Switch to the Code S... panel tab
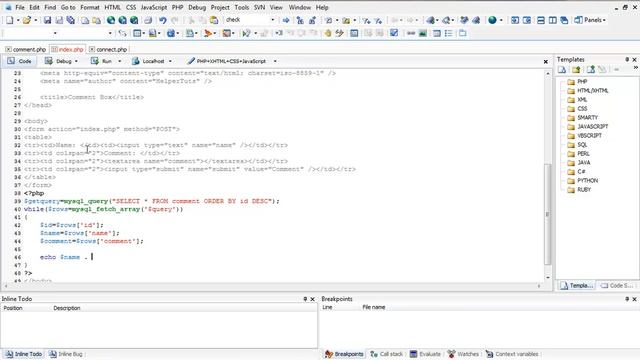This screenshot has width=640, height=360. pos(617,285)
